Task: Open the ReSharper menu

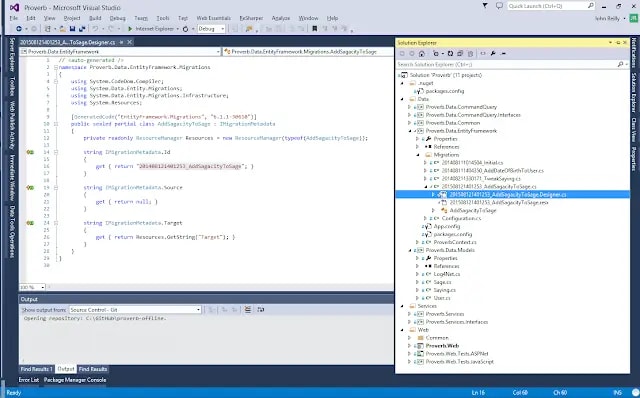Action: [x=251, y=18]
